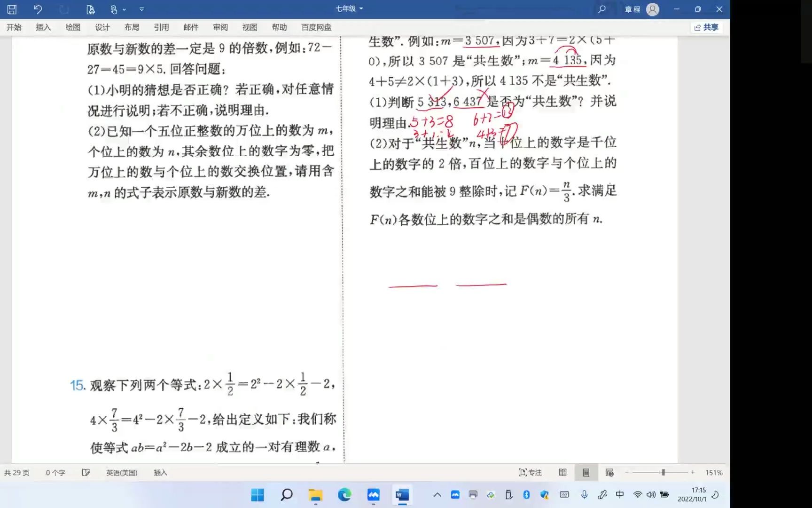Switch to the 审阅 ribbon tab
Image resolution: width=812 pixels, height=508 pixels.
click(x=220, y=27)
